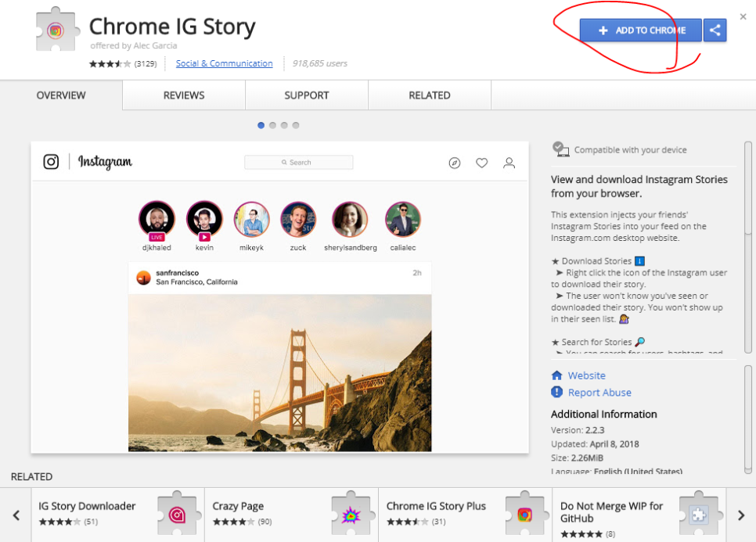
Task: Click the compass explore icon
Action: tap(454, 163)
